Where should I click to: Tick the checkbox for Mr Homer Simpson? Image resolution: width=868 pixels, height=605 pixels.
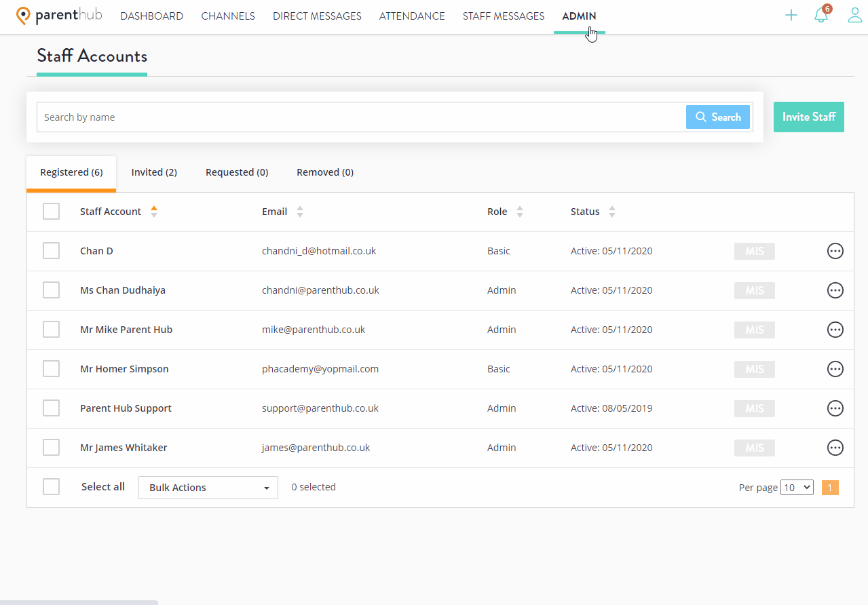point(51,369)
